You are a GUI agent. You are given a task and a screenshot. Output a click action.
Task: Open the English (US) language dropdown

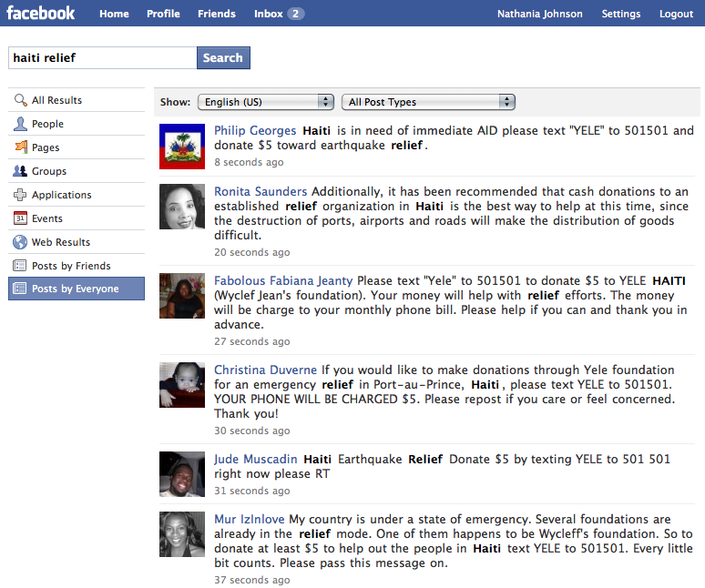point(266,102)
